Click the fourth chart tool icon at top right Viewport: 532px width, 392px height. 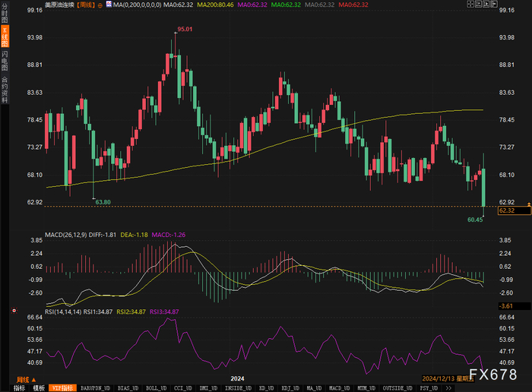(494, 4)
